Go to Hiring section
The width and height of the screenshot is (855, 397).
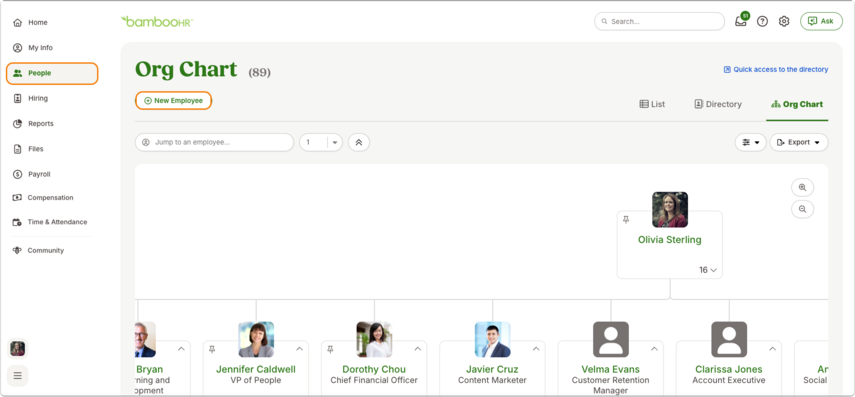[x=31, y=98]
